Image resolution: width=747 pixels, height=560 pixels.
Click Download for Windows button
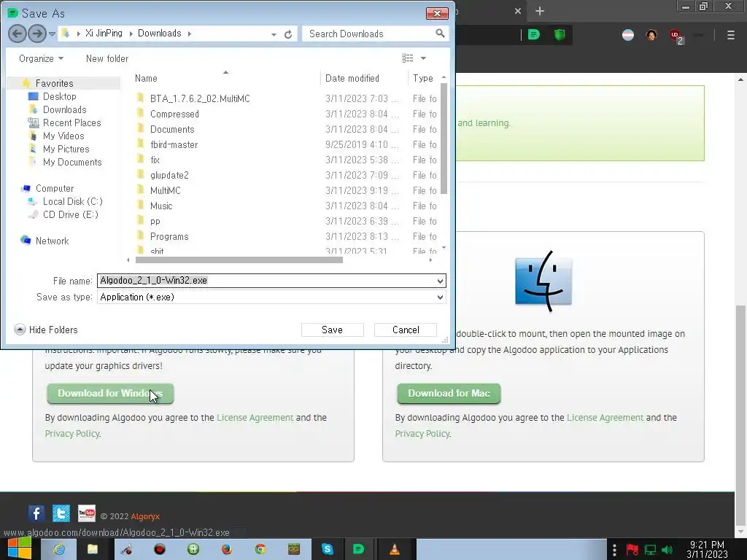click(x=110, y=393)
